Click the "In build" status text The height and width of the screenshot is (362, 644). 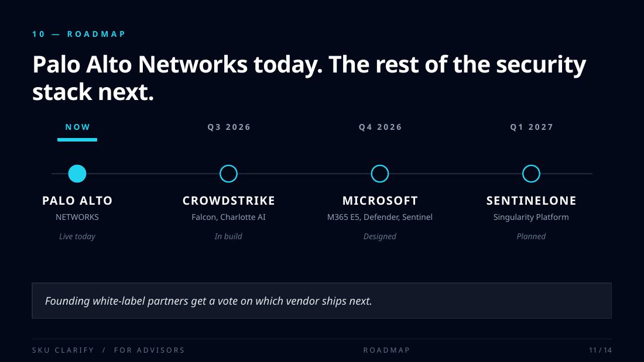(228, 236)
